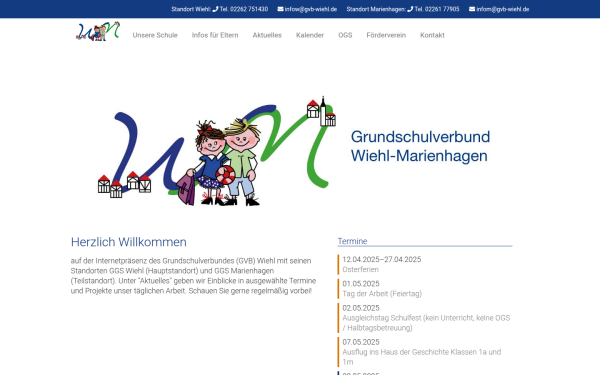Navigate to the Kontakt page
600x375 pixels.
pyautogui.click(x=432, y=35)
